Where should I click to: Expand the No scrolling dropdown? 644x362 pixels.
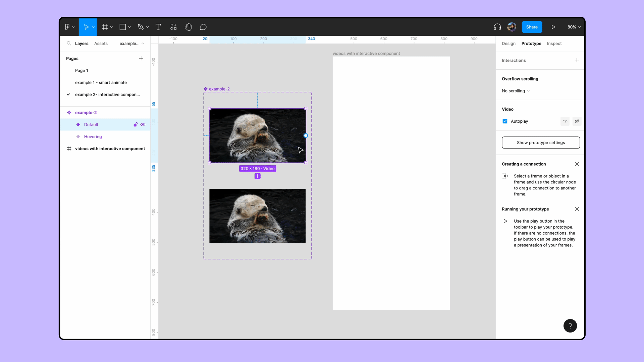(516, 90)
